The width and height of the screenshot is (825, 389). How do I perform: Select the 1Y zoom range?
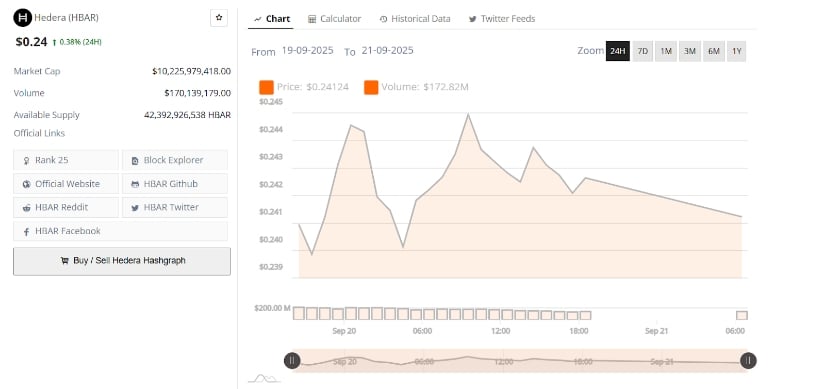pyautogui.click(x=737, y=51)
